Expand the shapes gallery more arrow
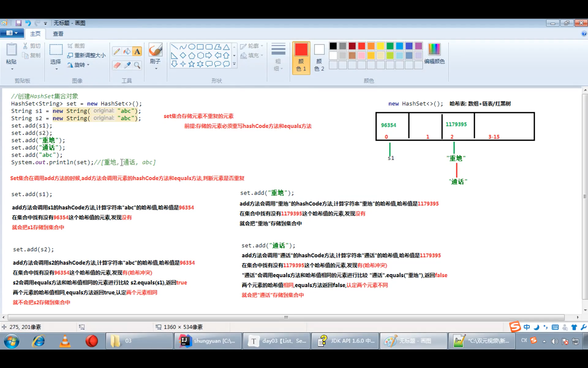Image resolution: width=588 pixels, height=368 pixels. [234, 64]
